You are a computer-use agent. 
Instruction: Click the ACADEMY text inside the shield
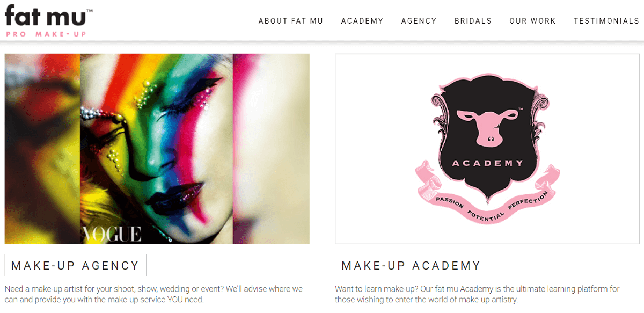pyautogui.click(x=488, y=163)
